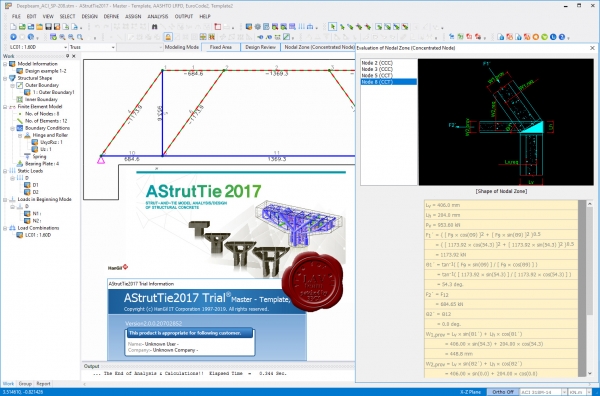Image resolution: width=600 pixels, height=396 pixels.
Task: Click the gray gear settings toolbar icon
Action: click(258, 27)
